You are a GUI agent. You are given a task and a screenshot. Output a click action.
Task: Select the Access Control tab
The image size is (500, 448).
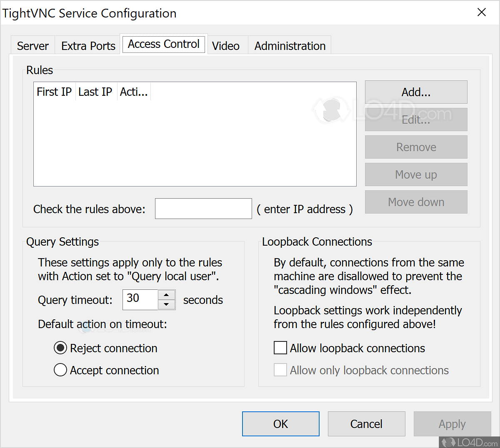click(x=163, y=44)
